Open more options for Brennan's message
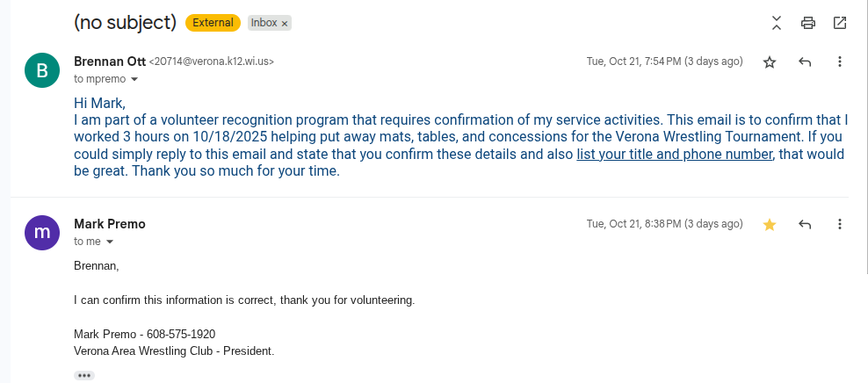Viewport: 868px width, 383px height. pos(840,62)
